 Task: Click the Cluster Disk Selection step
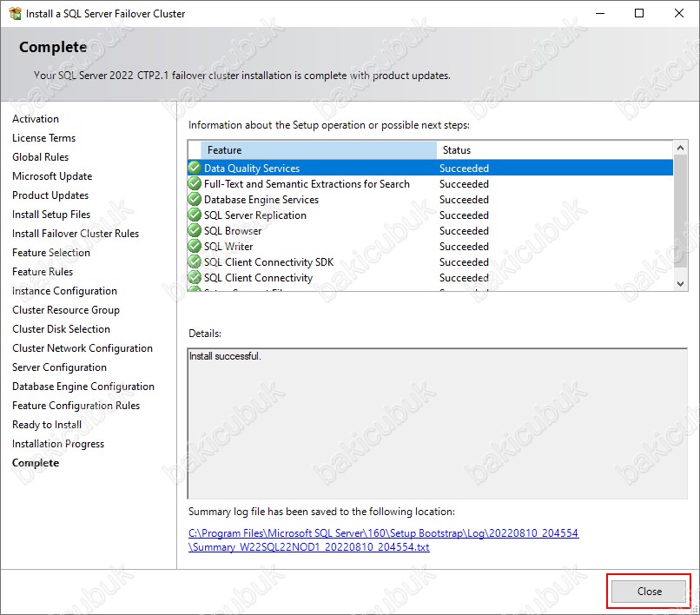(61, 329)
